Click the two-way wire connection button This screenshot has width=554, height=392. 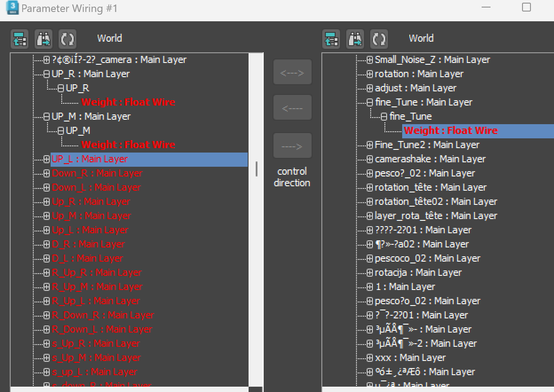(292, 72)
